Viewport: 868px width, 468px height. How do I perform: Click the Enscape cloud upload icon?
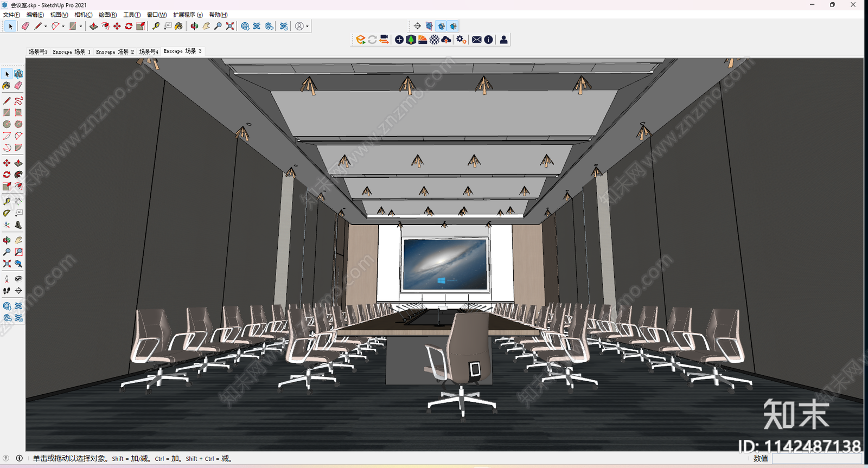(x=446, y=40)
